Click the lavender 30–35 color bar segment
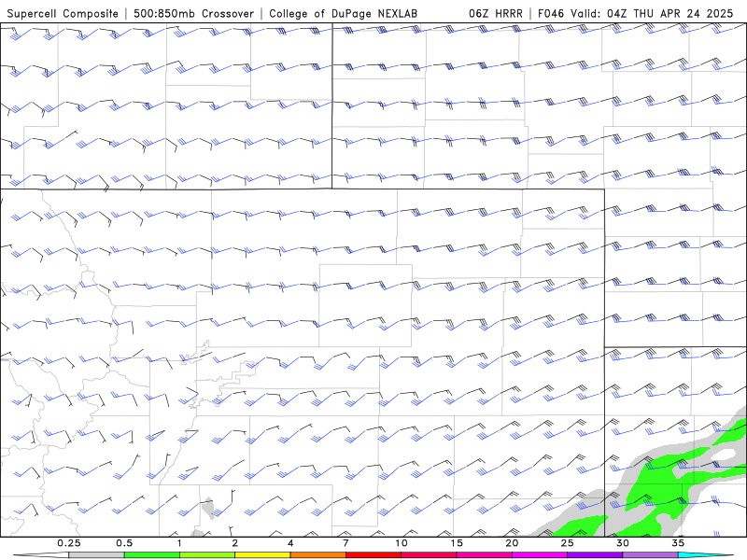 click(650, 555)
